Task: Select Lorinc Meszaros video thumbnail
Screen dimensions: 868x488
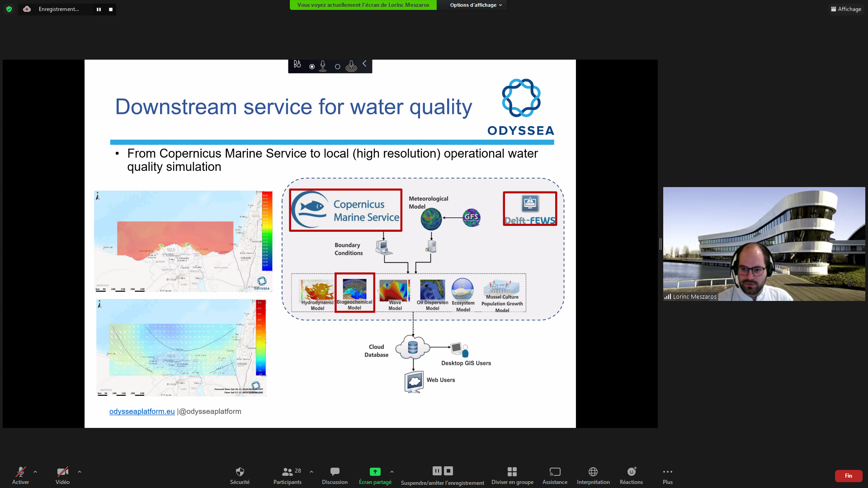Action: pos(764,244)
